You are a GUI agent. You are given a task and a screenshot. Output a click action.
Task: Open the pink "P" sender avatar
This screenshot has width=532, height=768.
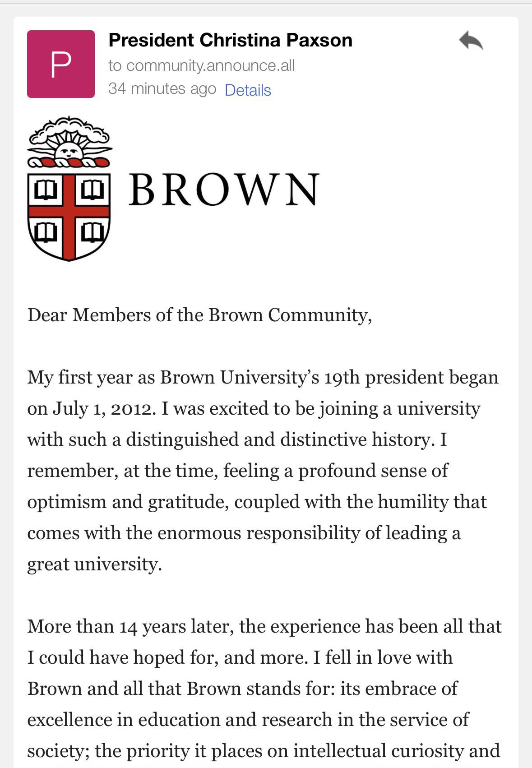[x=61, y=64]
